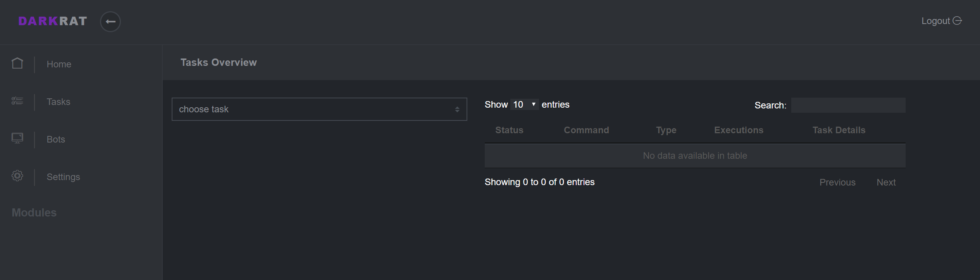Go to the Bots menu item
This screenshot has height=280, width=980.
pyautogui.click(x=56, y=139)
